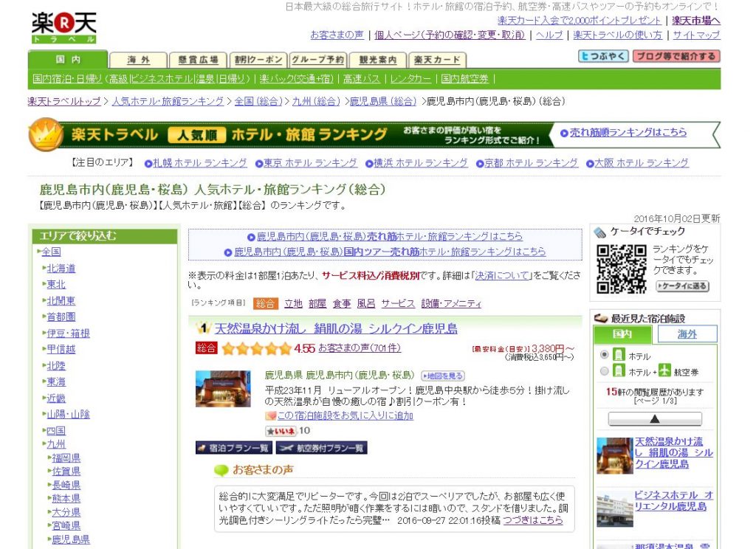
Task: Click つづきはこちら to read more
Action: [533, 520]
